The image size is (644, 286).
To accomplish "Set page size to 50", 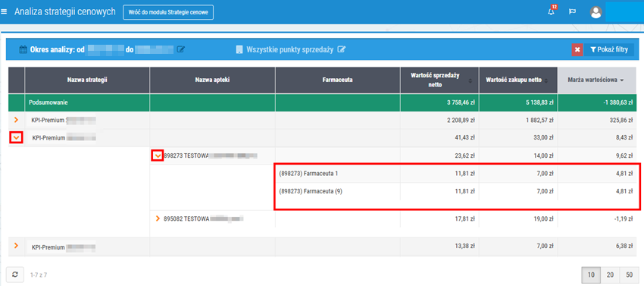I will (629, 275).
